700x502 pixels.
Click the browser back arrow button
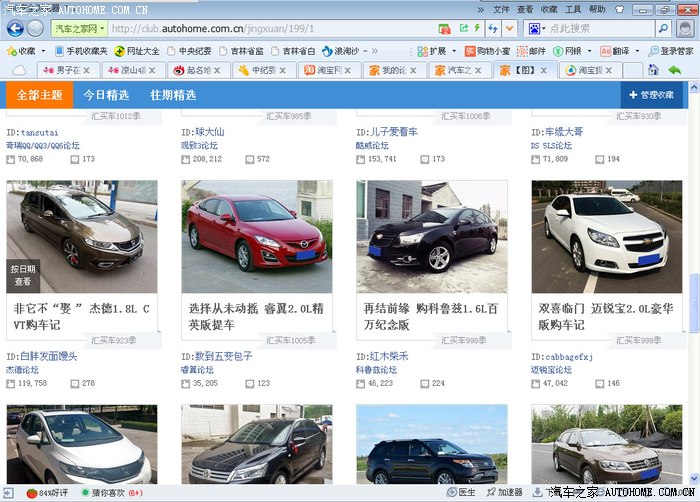coord(14,28)
